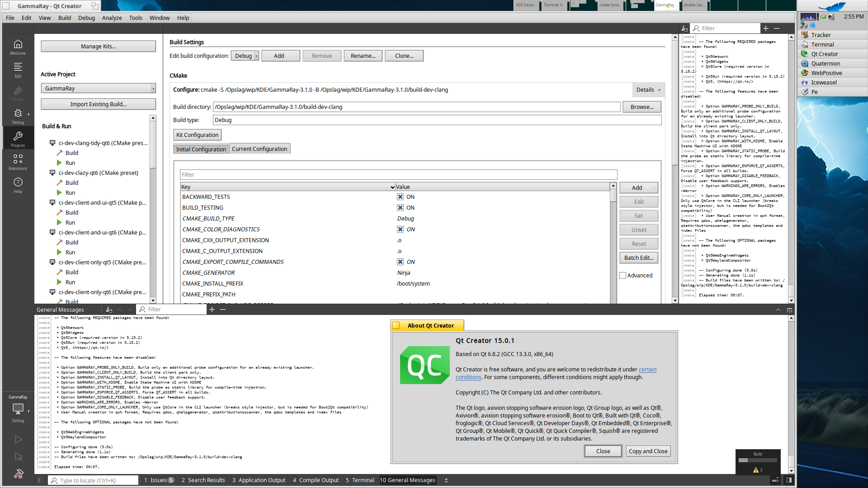Open the Analyze menu

click(112, 18)
